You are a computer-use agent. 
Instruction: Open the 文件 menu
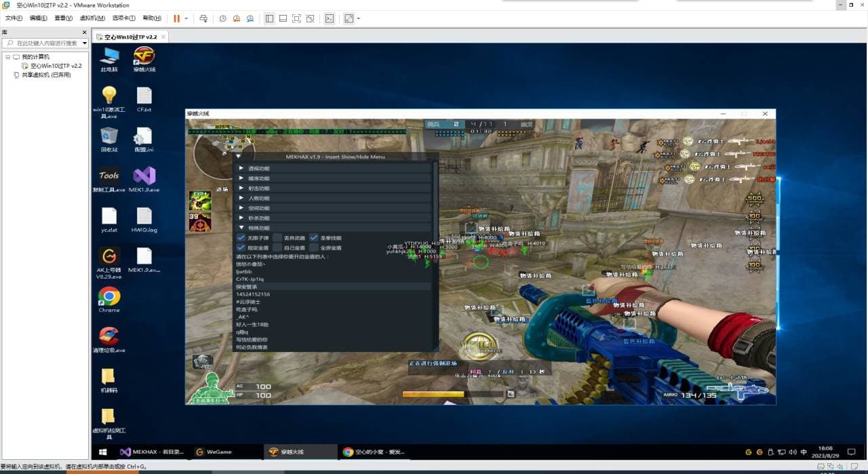(14, 18)
